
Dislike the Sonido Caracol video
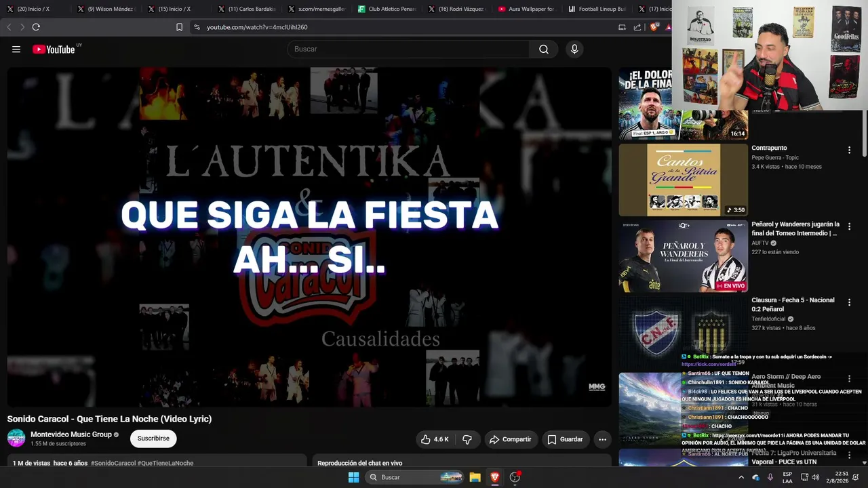pyautogui.click(x=467, y=439)
